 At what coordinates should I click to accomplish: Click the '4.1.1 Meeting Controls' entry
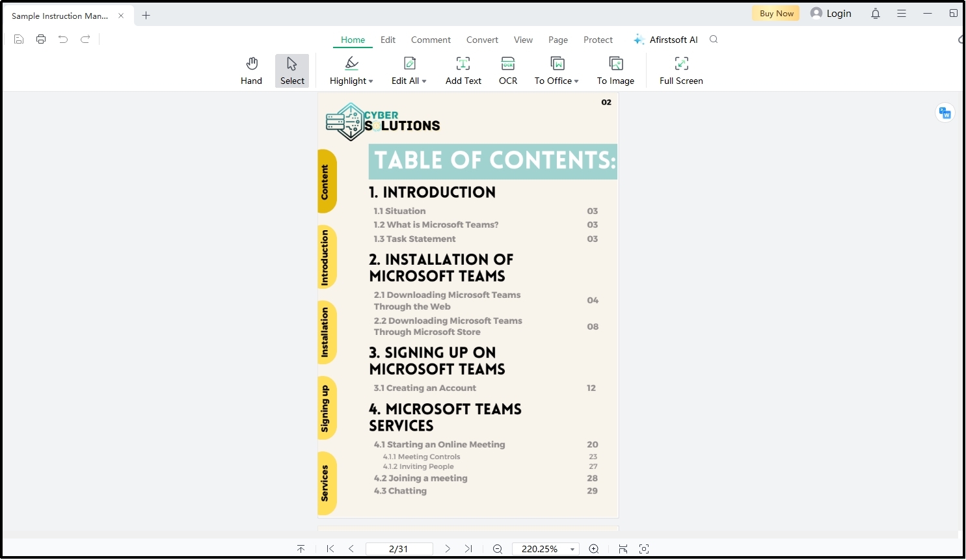422,457
